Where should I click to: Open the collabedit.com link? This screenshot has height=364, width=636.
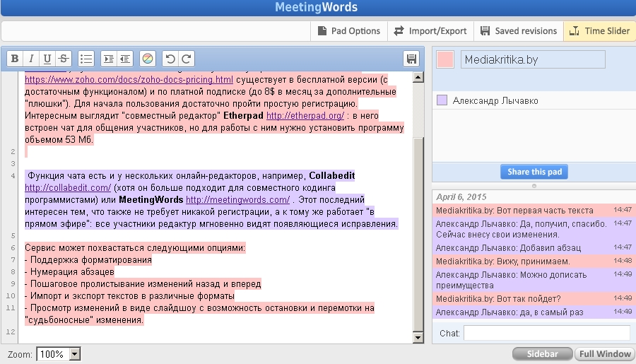click(68, 188)
